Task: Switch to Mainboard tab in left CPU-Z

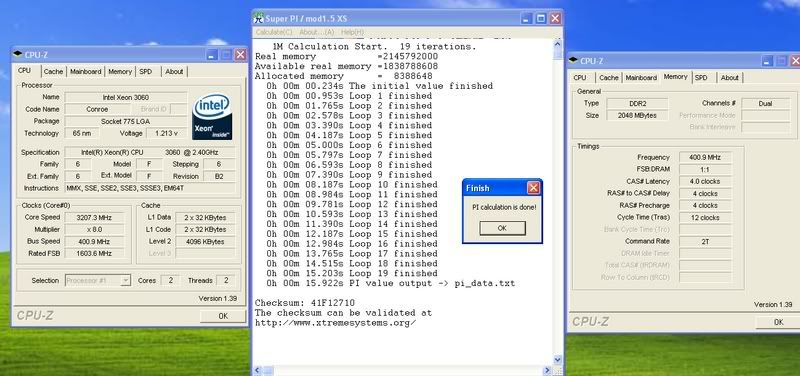Action: tap(86, 72)
